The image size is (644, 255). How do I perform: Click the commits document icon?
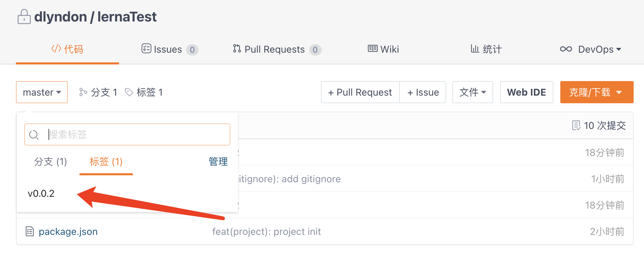pos(576,125)
